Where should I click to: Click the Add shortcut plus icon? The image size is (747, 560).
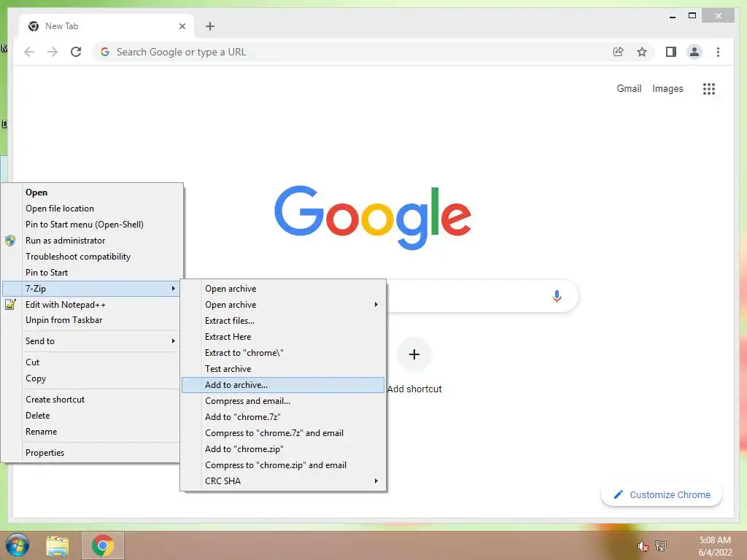point(414,354)
